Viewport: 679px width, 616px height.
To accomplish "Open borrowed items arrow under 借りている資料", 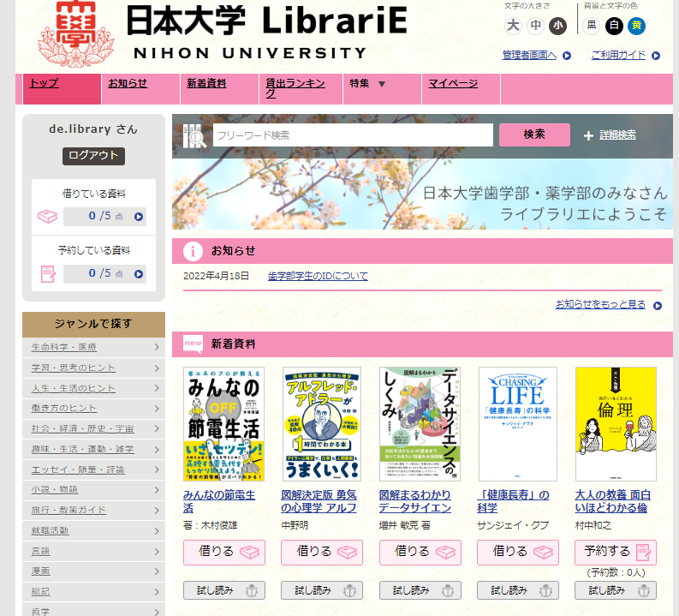I will (x=139, y=217).
